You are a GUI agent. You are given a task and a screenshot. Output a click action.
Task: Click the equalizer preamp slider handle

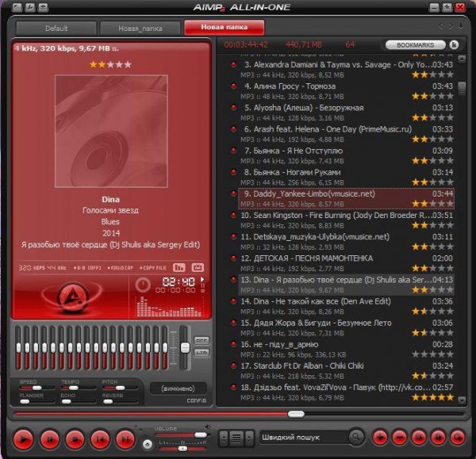coord(185,348)
